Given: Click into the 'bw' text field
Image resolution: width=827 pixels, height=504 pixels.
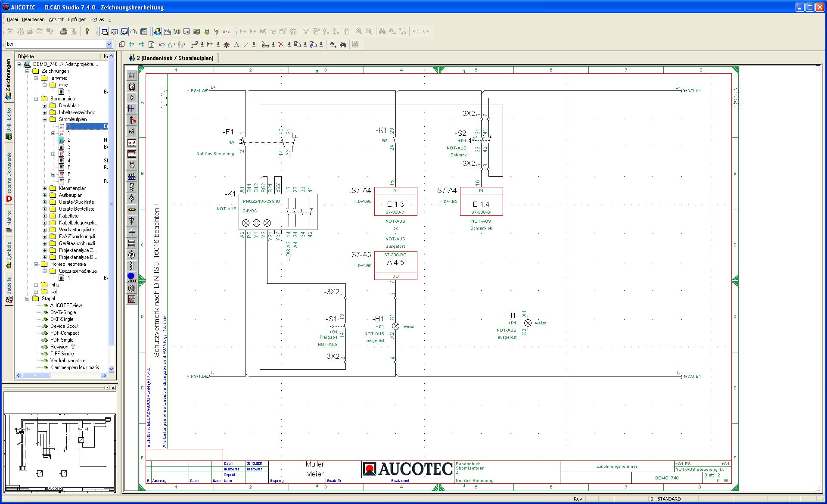Looking at the screenshot, I should (55, 44).
